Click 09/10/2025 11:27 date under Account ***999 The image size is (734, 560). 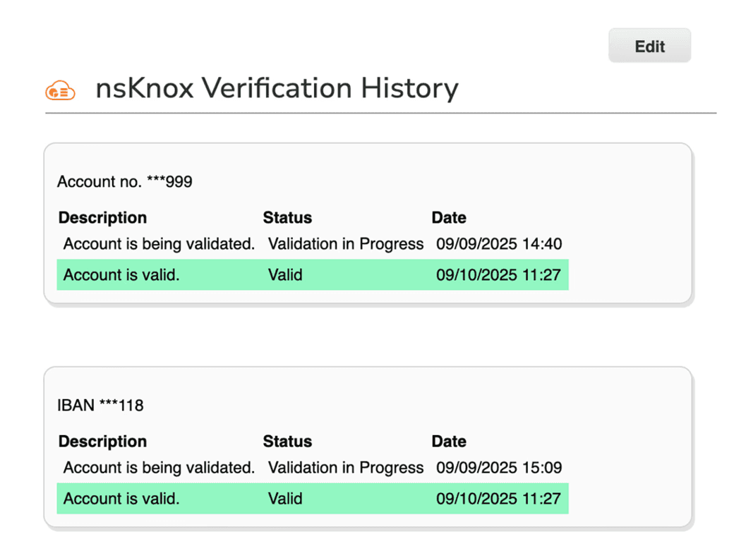498,274
